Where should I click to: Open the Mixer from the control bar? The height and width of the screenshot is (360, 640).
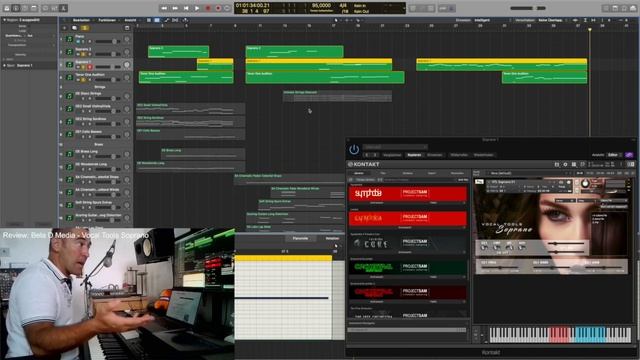pos(54,8)
